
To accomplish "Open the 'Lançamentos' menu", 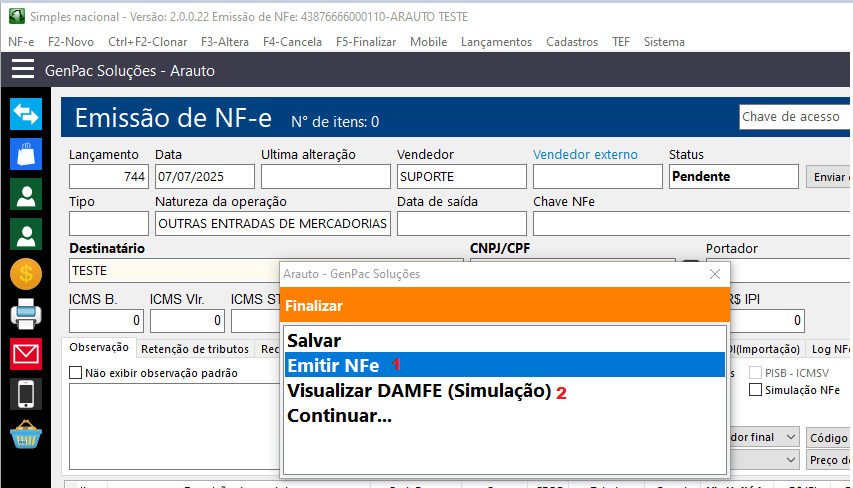I will pos(496,42).
